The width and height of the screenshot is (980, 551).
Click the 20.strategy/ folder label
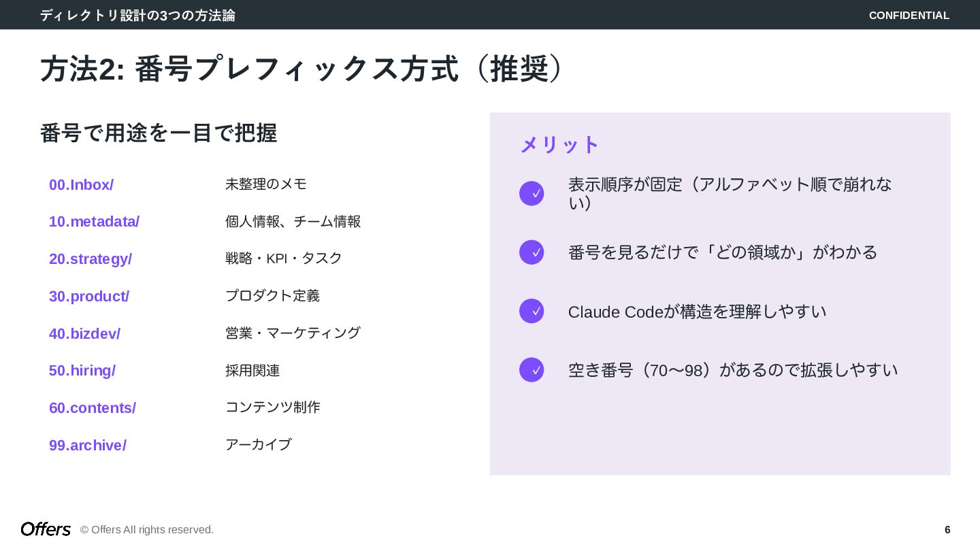pos(91,259)
